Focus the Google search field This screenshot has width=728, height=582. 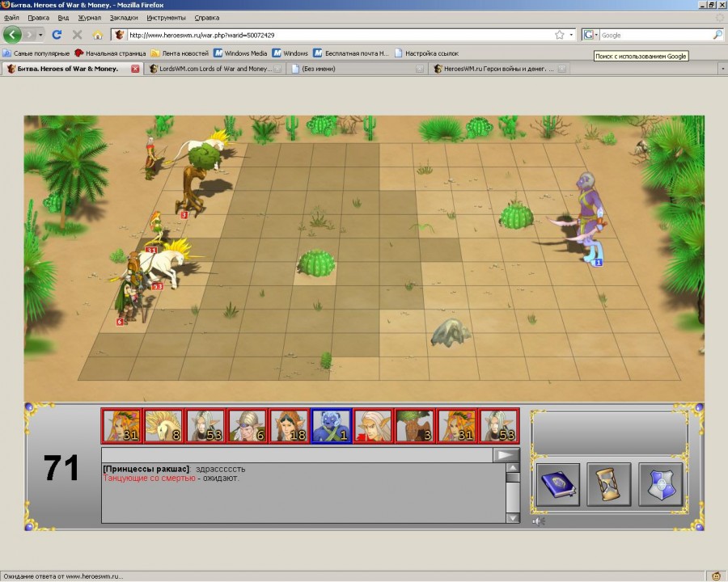(655, 36)
